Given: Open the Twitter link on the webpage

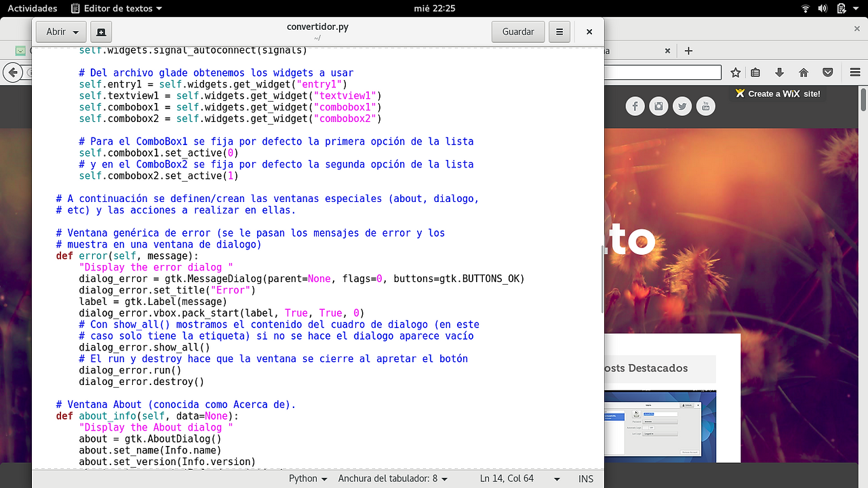Looking at the screenshot, I should click(682, 106).
